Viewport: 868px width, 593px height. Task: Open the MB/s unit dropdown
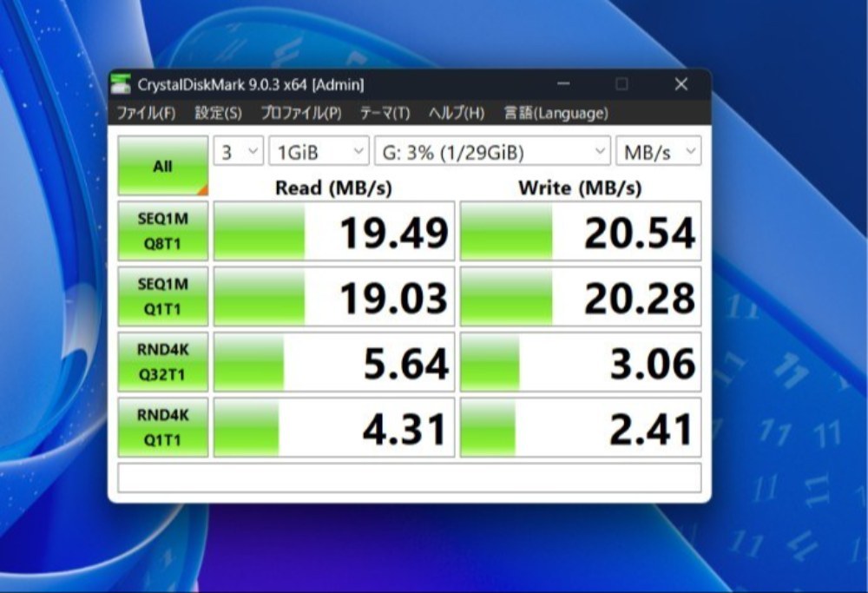(658, 151)
